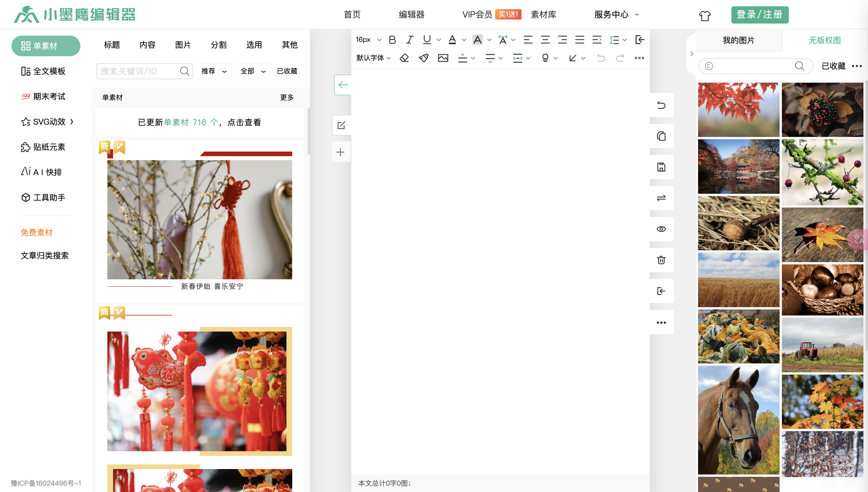The height and width of the screenshot is (492, 868).
Task: Toggle article preview with the eye icon
Action: pyautogui.click(x=661, y=229)
